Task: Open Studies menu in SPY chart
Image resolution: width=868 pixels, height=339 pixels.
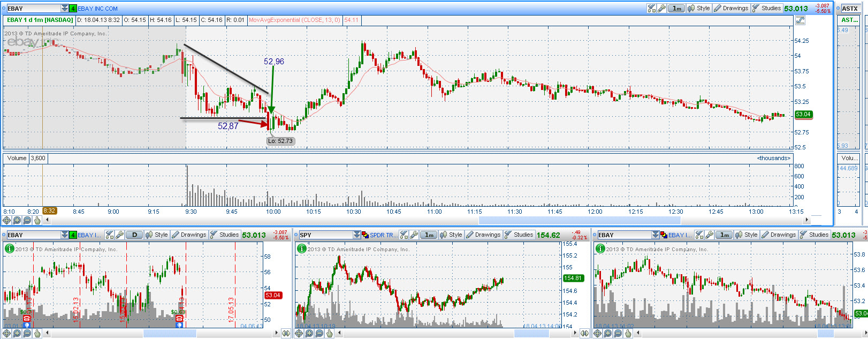Action: [x=519, y=235]
